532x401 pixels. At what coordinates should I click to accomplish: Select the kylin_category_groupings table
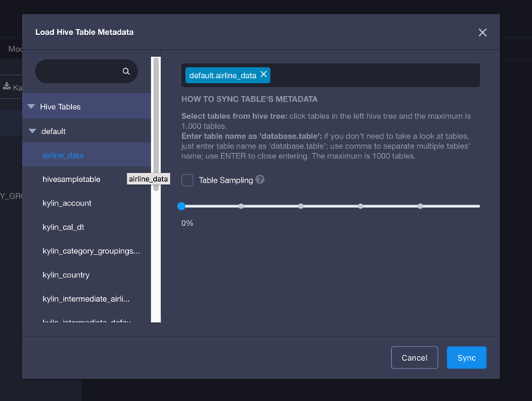pyautogui.click(x=91, y=251)
